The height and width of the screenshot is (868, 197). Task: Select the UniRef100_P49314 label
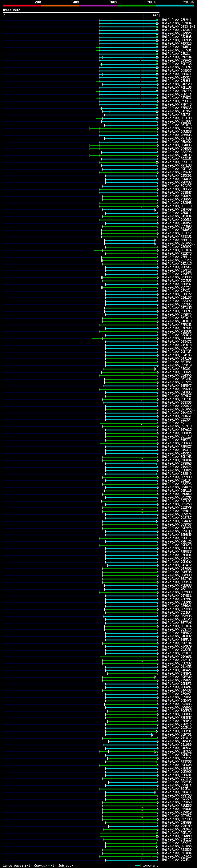(176, 78)
